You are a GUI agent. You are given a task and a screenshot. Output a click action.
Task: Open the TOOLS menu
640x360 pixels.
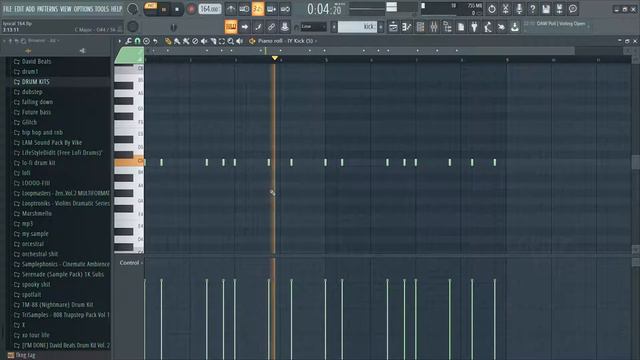(102, 9)
